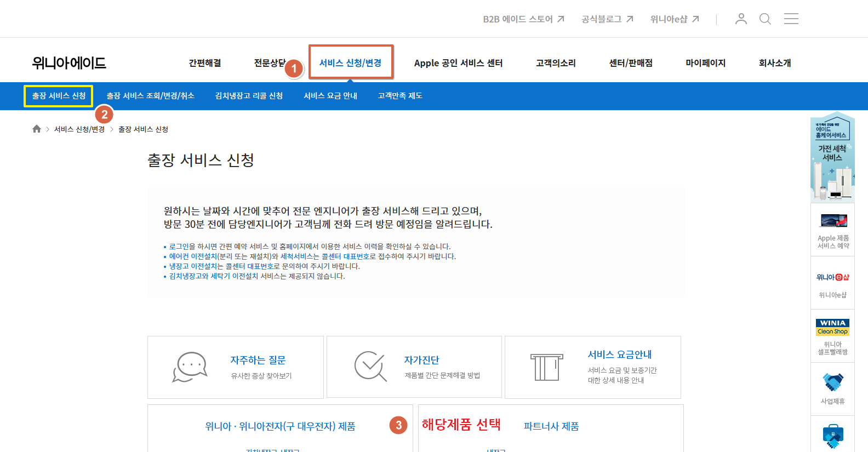This screenshot has width=868, height=452.
Task: Open the 사업제휴 handshake icon
Action: point(832,382)
